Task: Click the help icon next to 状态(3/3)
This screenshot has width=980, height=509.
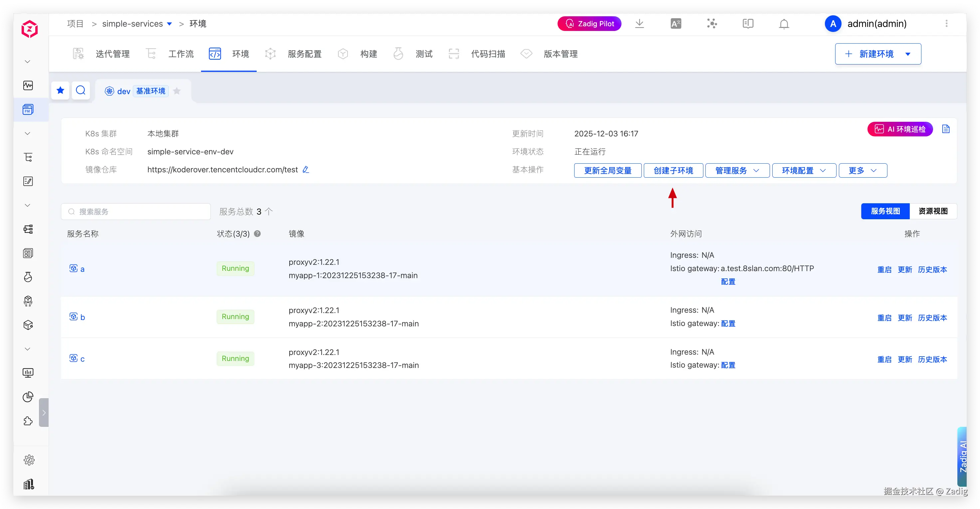Action: (x=257, y=234)
